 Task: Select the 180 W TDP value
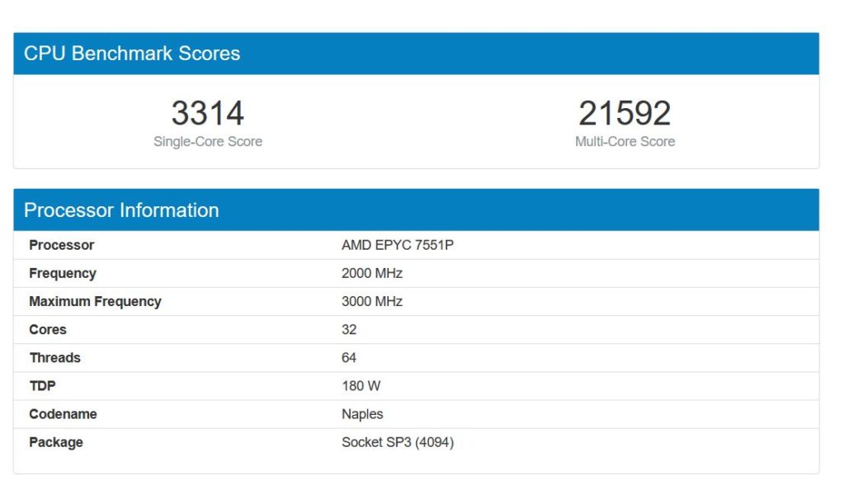tap(361, 386)
